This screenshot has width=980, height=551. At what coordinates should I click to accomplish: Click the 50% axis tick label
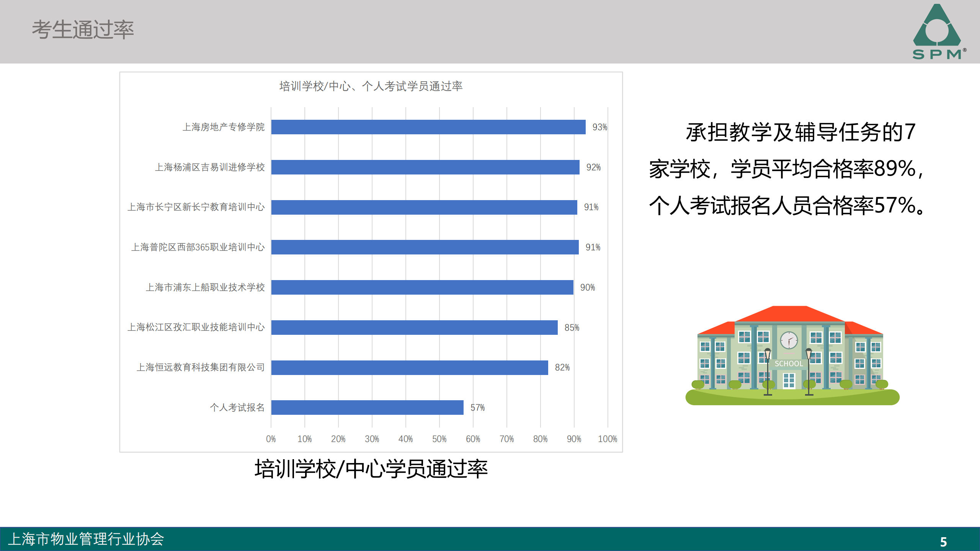(439, 439)
